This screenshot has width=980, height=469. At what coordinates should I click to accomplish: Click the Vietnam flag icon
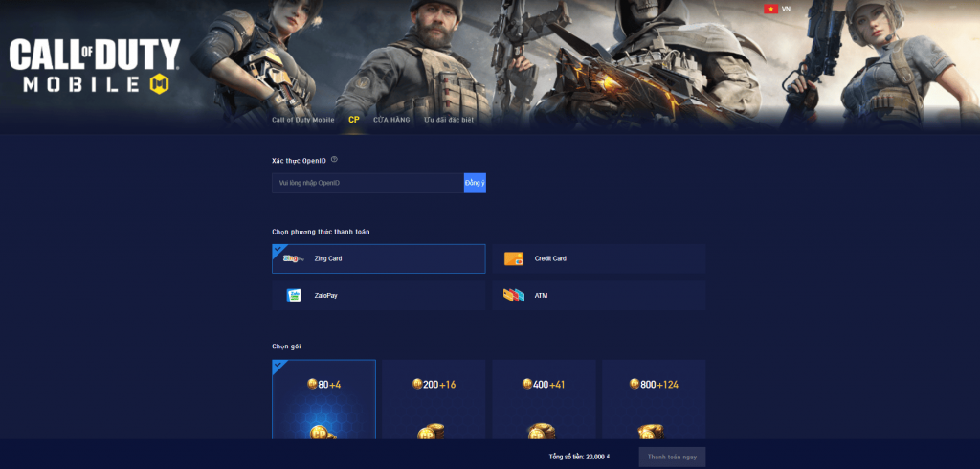click(770, 9)
